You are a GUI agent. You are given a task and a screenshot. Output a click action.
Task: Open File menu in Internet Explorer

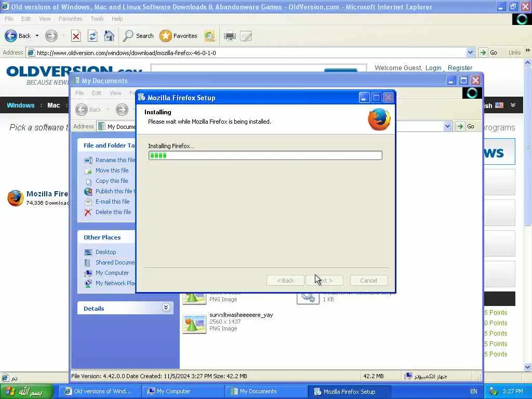click(9, 19)
